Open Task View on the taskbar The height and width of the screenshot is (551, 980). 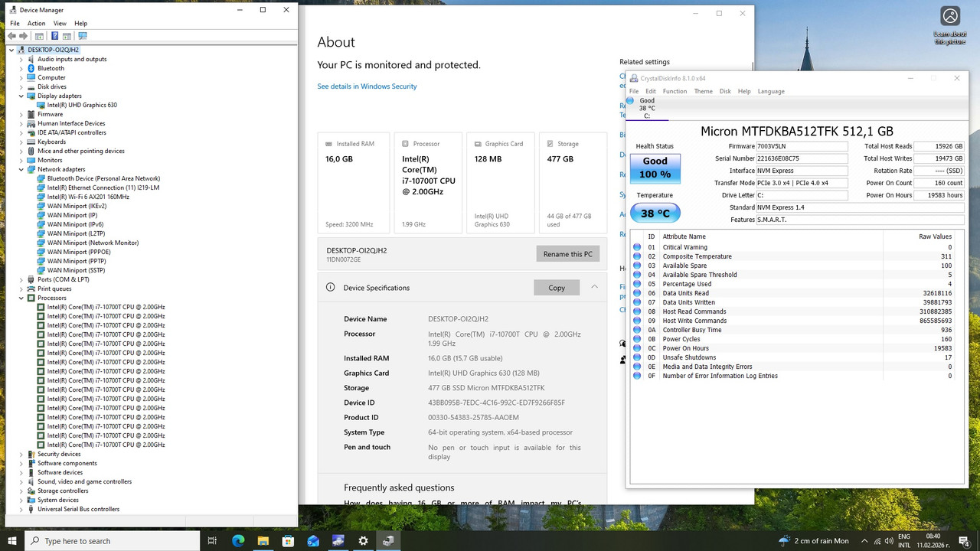(212, 540)
